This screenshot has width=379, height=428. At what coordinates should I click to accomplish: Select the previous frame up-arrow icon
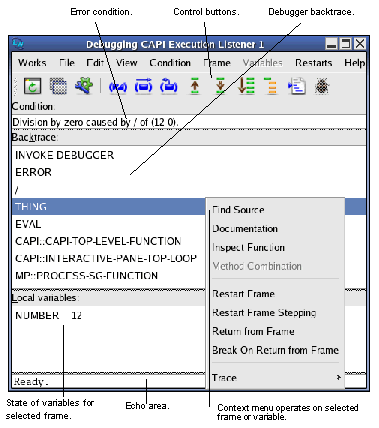(x=195, y=86)
